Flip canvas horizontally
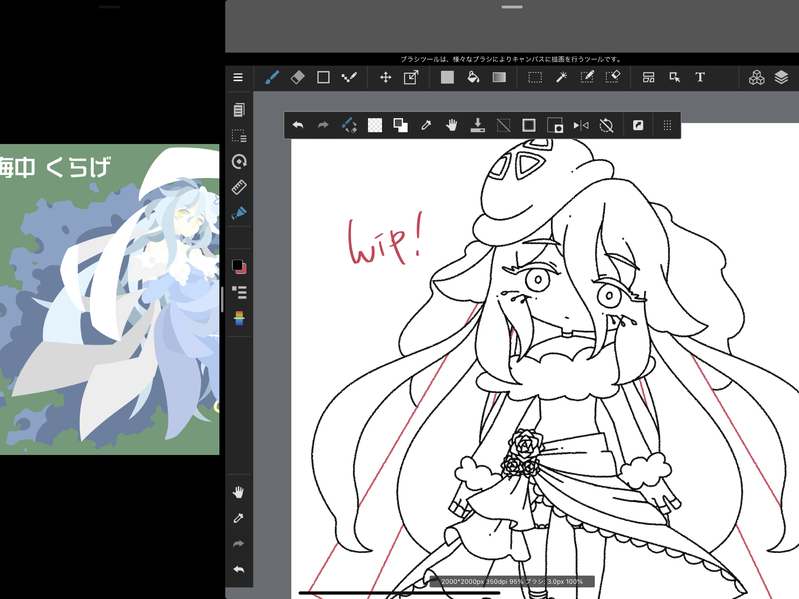The width and height of the screenshot is (799, 599). [581, 125]
